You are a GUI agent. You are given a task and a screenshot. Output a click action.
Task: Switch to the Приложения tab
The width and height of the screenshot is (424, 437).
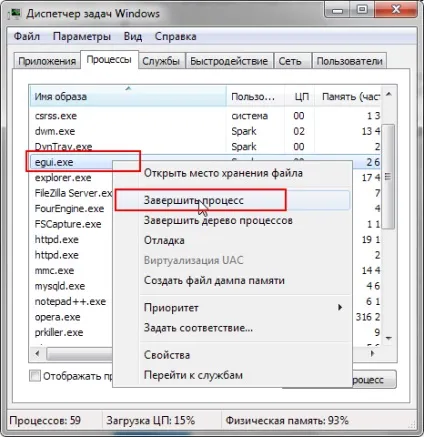[47, 61]
